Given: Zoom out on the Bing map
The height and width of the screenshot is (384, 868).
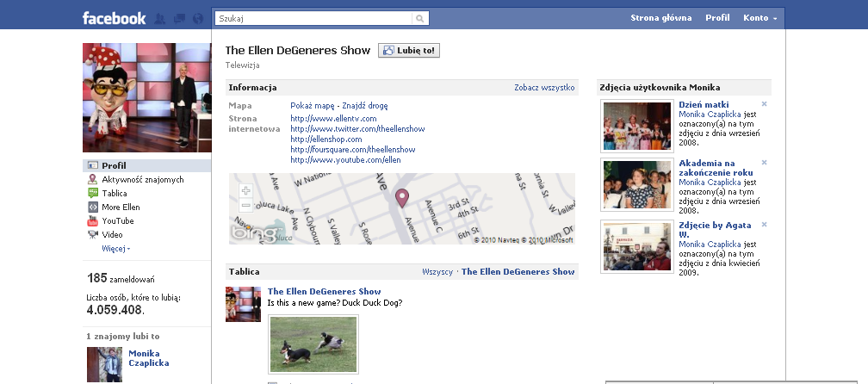Looking at the screenshot, I should [245, 205].
